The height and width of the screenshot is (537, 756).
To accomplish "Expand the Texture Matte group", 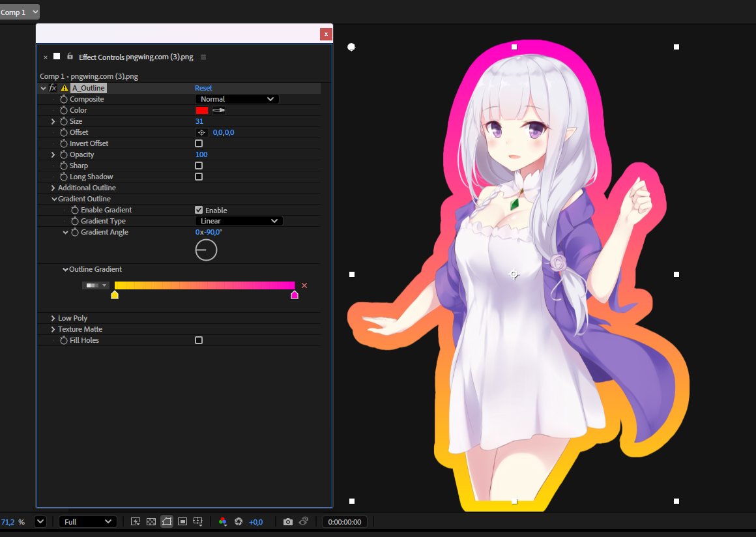I will click(x=53, y=329).
